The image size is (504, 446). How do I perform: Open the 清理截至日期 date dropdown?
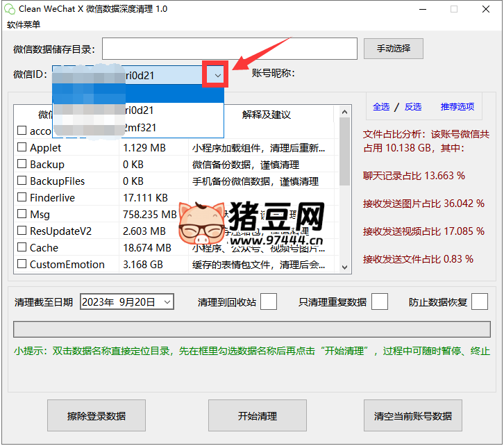pos(167,302)
